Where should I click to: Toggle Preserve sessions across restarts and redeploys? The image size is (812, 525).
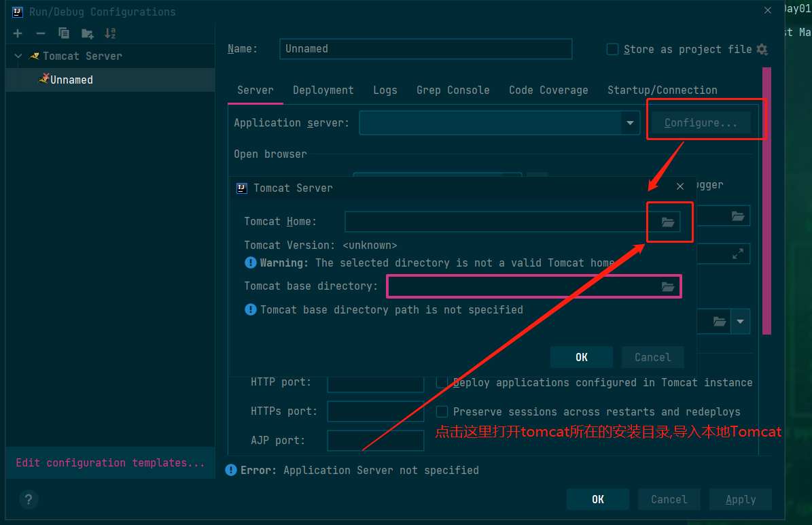(442, 411)
